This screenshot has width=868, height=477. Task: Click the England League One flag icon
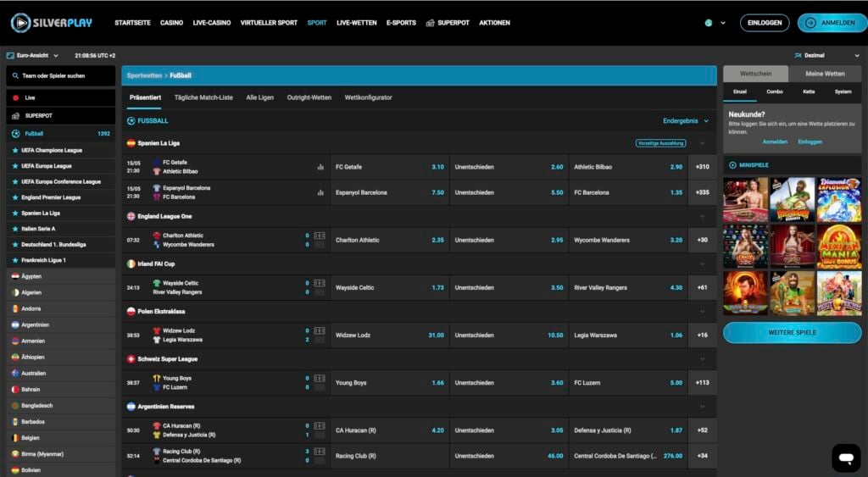click(x=131, y=216)
